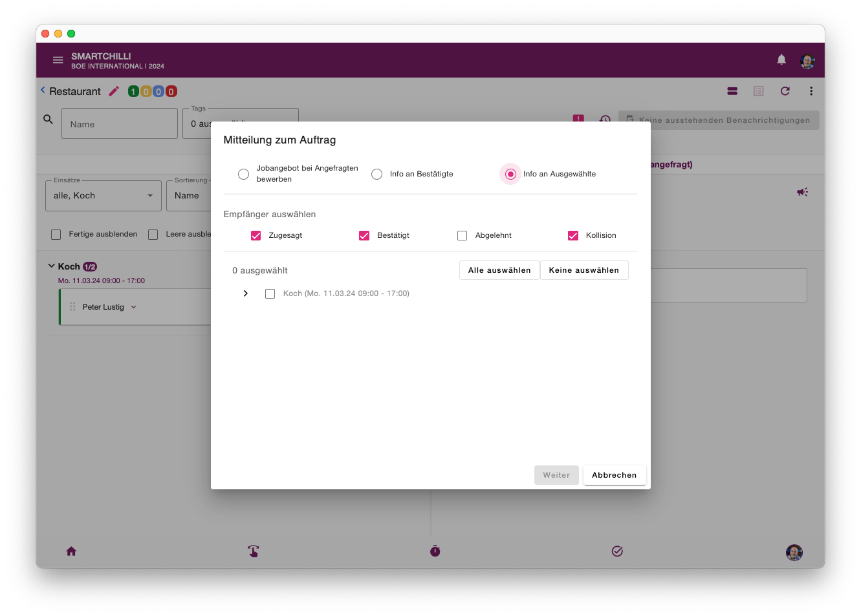The width and height of the screenshot is (861, 616).
Task: Open the check-circle tasks icon in bottom bar
Action: pyautogui.click(x=617, y=551)
